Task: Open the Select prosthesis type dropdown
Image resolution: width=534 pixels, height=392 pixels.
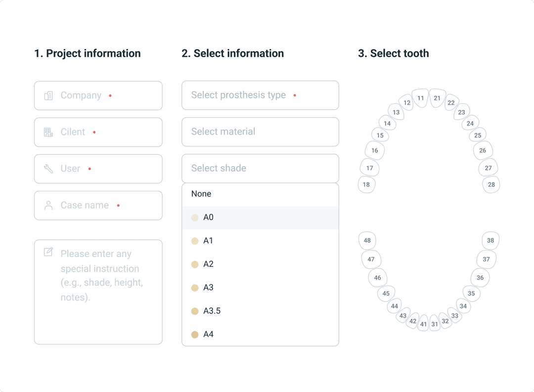Action: (260, 95)
